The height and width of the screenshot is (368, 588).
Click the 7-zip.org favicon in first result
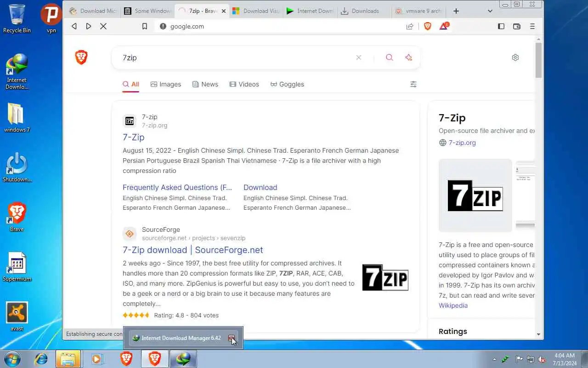(130, 121)
